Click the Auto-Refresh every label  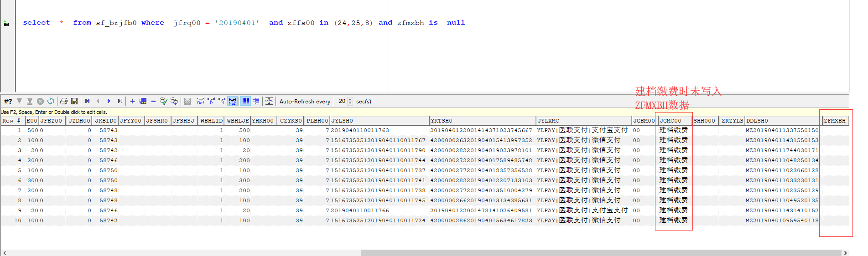tap(305, 101)
